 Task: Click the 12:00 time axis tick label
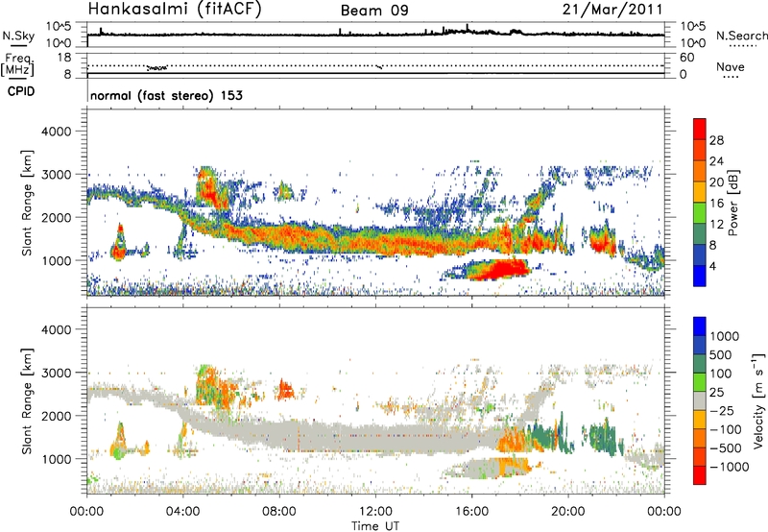pos(375,512)
